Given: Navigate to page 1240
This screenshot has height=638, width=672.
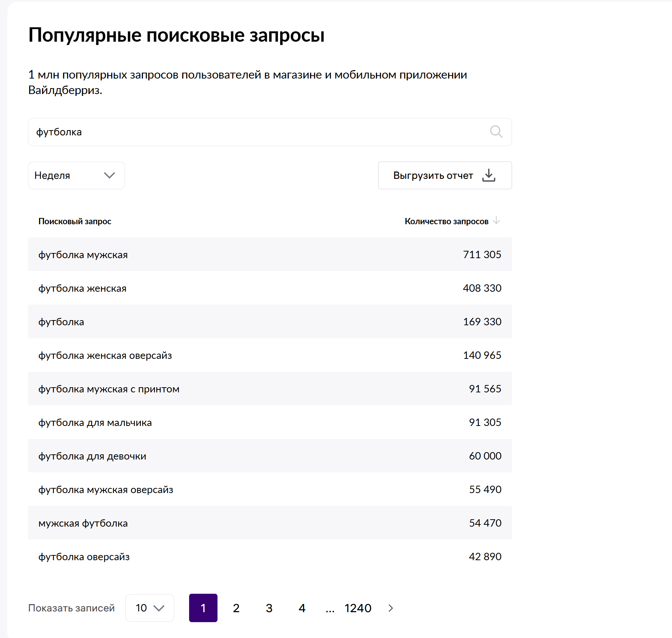Looking at the screenshot, I should [x=358, y=608].
